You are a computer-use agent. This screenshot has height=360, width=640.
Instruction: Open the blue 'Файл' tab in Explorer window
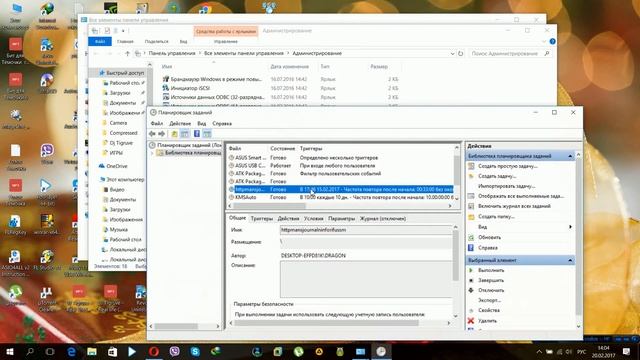(100, 41)
